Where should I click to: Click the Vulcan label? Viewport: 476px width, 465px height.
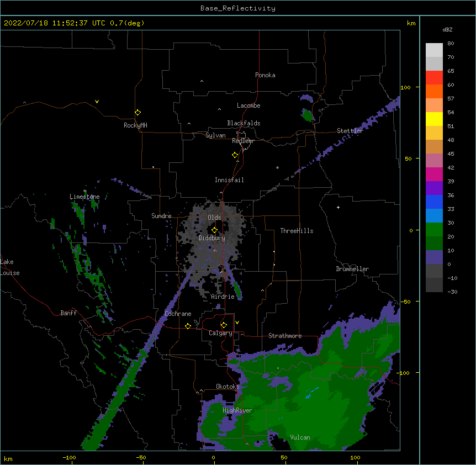tap(300, 437)
